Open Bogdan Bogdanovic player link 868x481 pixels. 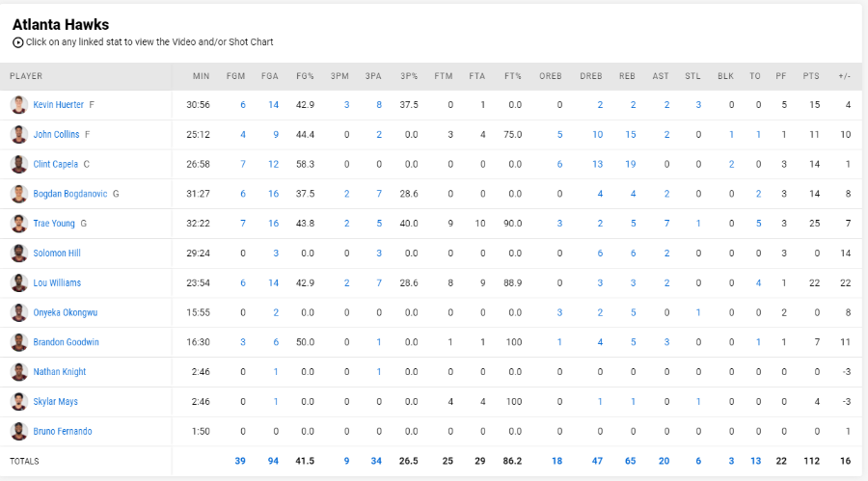pyautogui.click(x=70, y=194)
